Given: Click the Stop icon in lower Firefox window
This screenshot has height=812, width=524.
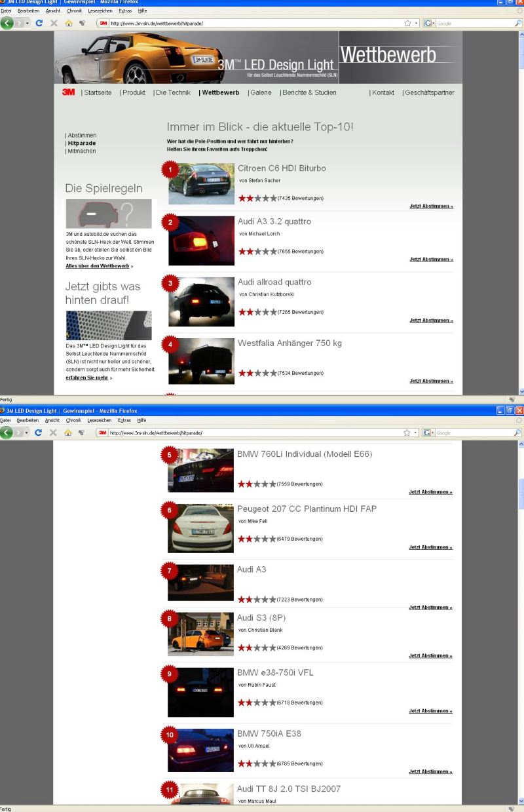Looking at the screenshot, I should click(52, 432).
